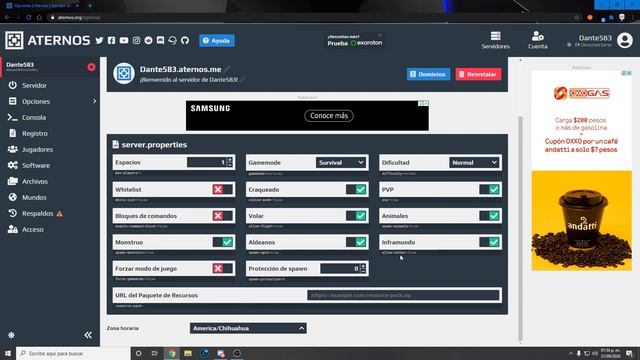Open the Aternos Reddit icon

click(149, 40)
